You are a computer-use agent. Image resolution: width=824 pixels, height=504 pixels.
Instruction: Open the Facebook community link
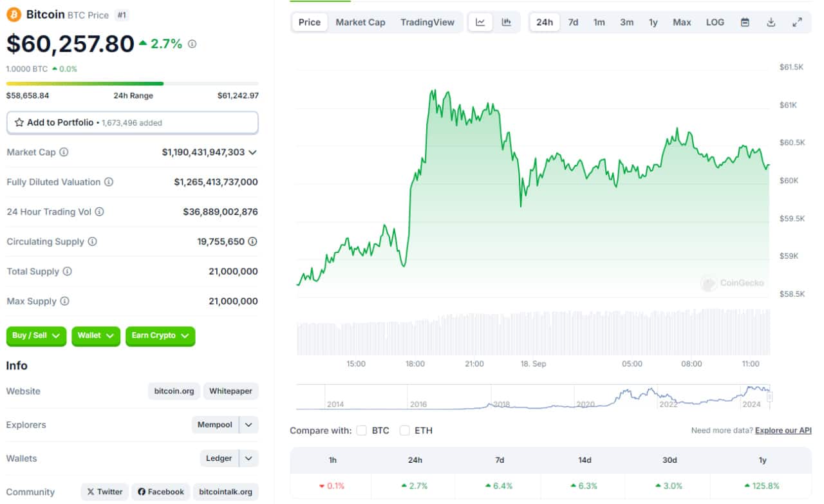pyautogui.click(x=161, y=492)
